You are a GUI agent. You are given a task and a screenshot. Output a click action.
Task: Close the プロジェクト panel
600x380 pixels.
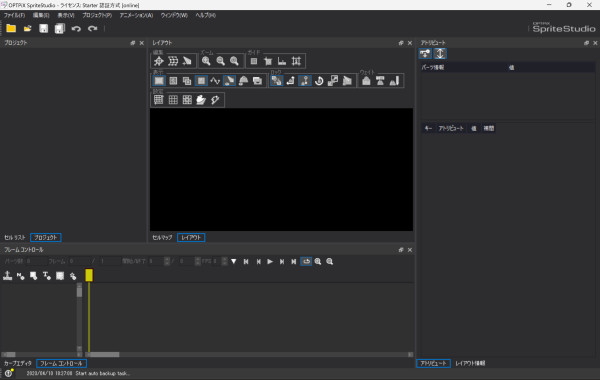[142, 43]
